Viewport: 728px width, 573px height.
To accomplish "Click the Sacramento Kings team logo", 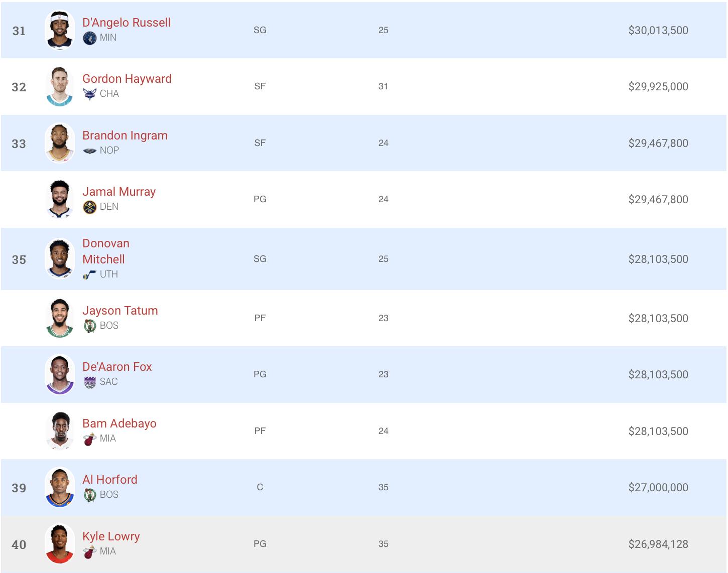I will coord(89,382).
